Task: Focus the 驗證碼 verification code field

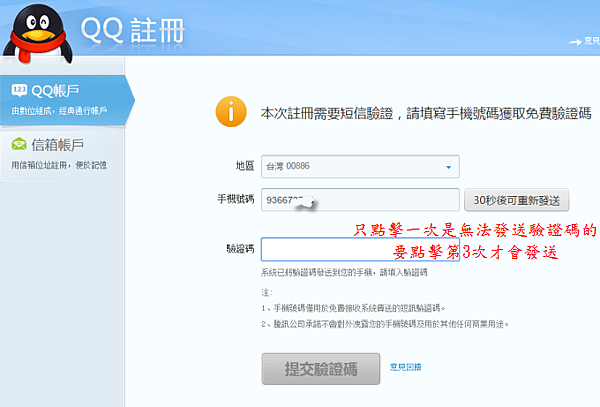Action: tap(360, 249)
